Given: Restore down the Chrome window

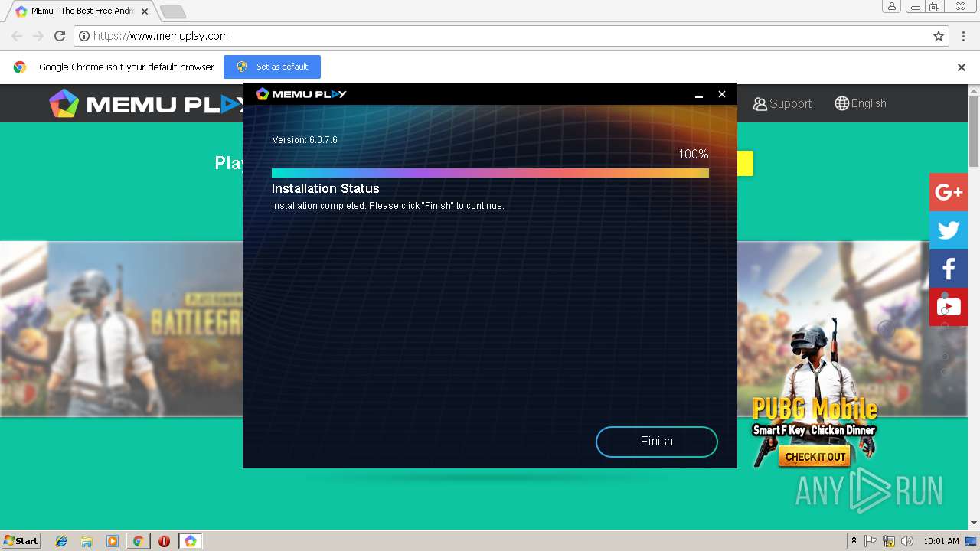Looking at the screenshot, I should pyautogui.click(x=934, y=7).
